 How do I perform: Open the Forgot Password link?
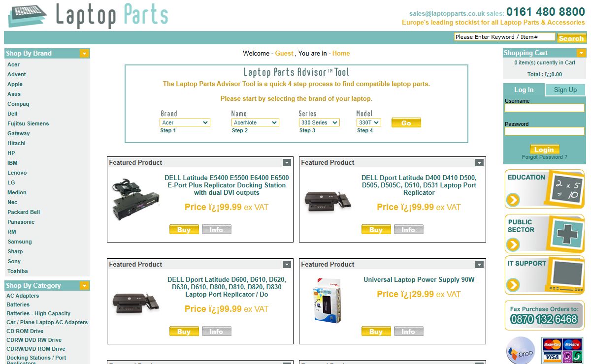tap(544, 157)
